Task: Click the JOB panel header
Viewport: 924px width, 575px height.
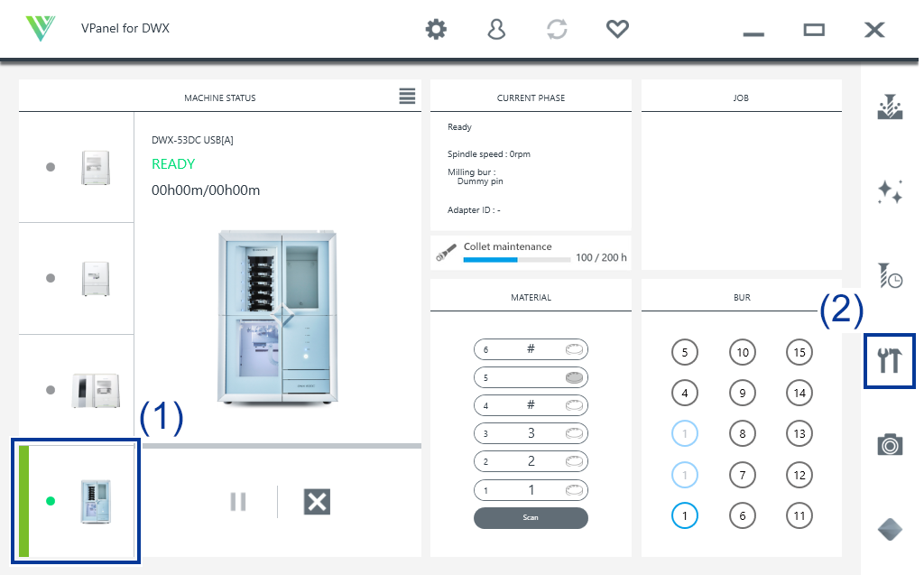Action: pyautogui.click(x=741, y=97)
